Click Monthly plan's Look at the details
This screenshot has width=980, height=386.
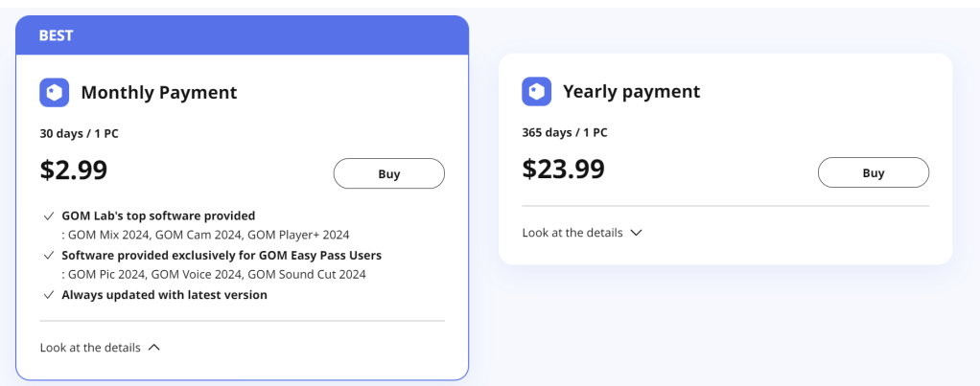click(x=90, y=348)
